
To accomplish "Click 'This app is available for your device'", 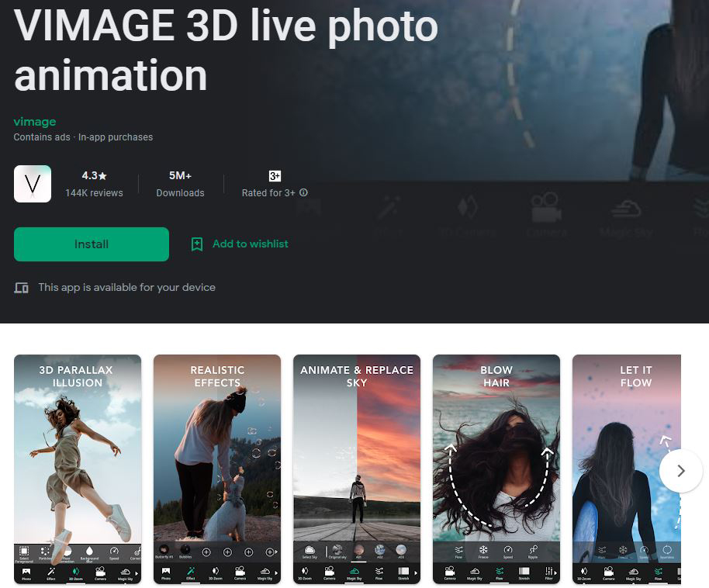I will pyautogui.click(x=126, y=288).
